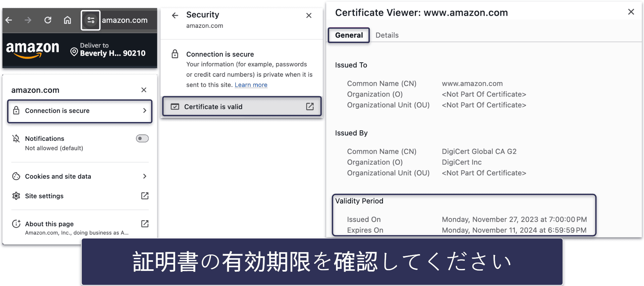
Task: Click the Site settings gear icon
Action: tap(16, 196)
